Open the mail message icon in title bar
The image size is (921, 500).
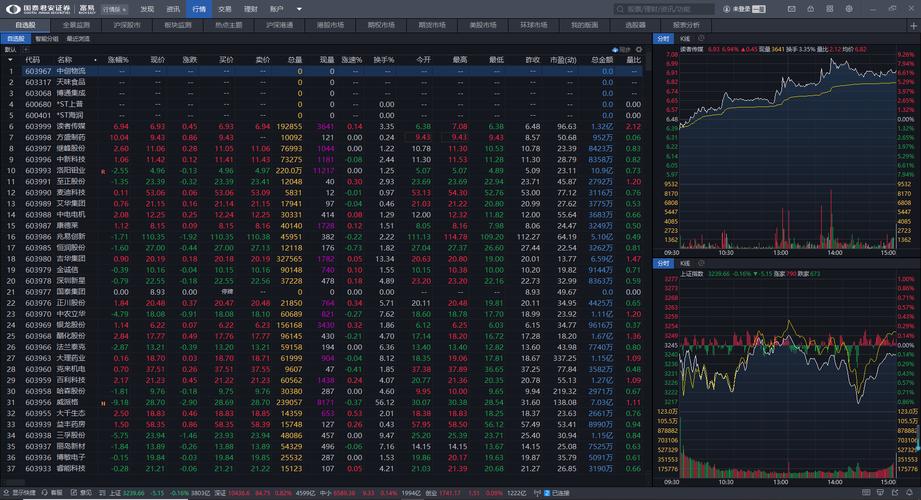click(791, 9)
